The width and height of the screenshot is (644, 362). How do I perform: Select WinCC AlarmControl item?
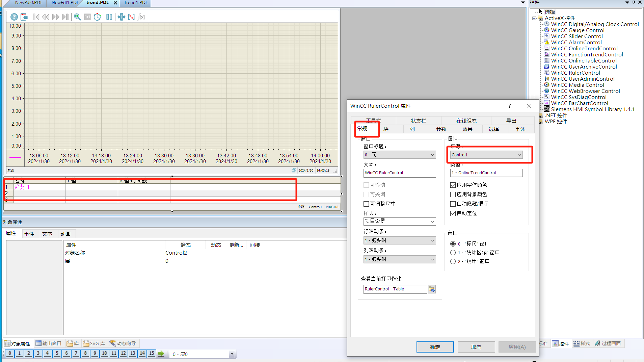pyautogui.click(x=576, y=43)
